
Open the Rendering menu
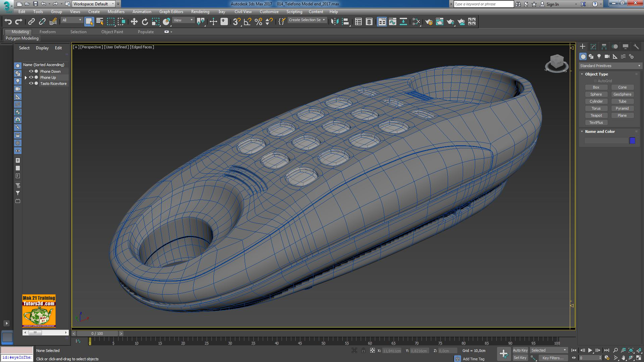tap(200, 11)
